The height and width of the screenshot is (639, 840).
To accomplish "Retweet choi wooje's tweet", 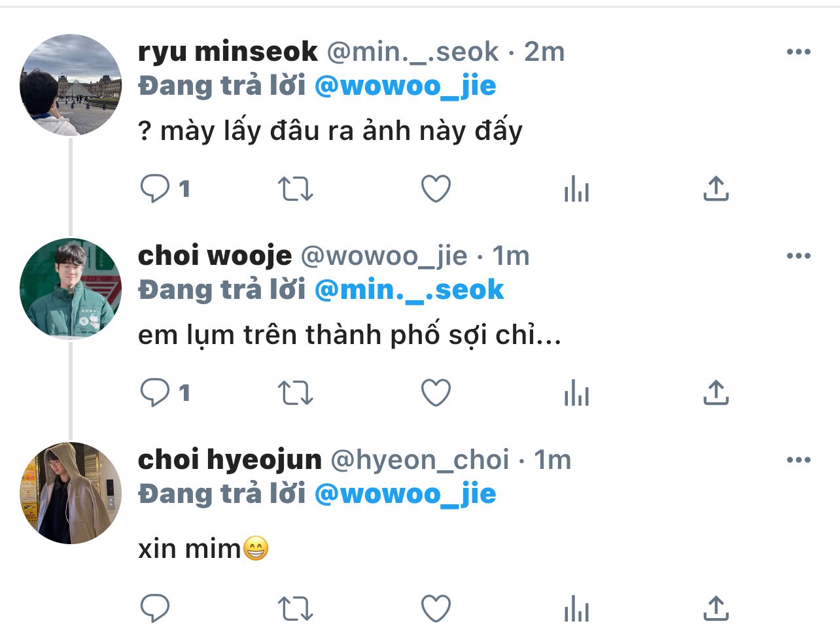I will (x=296, y=393).
